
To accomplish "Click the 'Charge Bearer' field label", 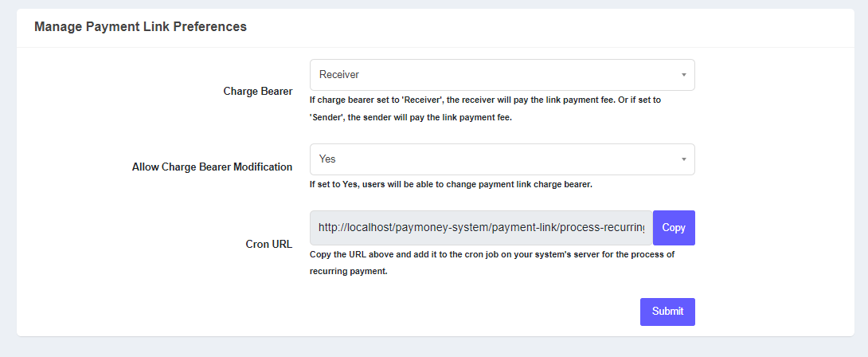I will [x=258, y=91].
